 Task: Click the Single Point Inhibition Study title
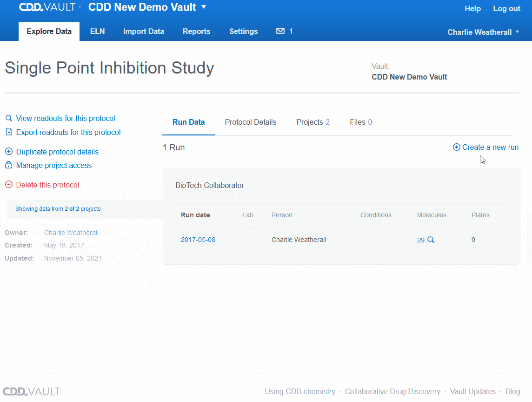point(110,67)
